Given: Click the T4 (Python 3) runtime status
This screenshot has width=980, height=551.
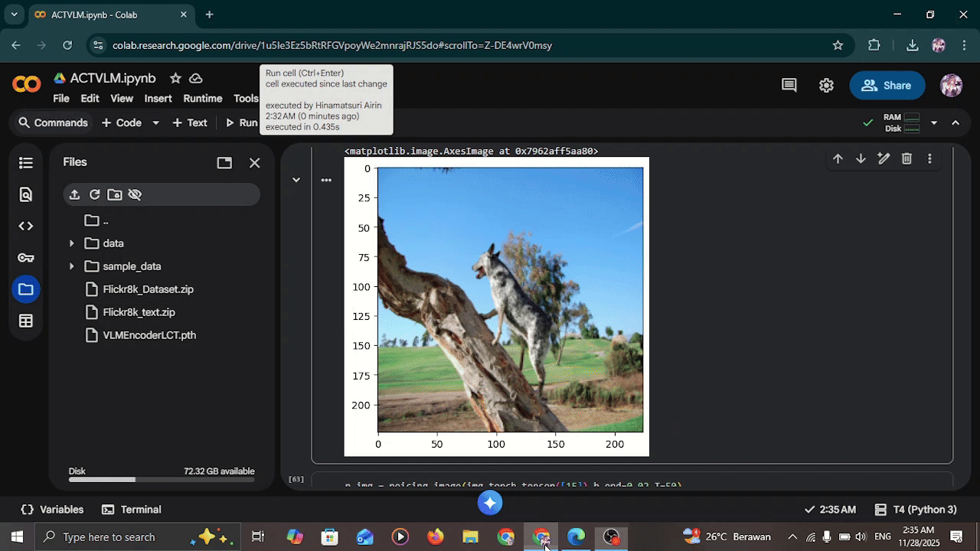Looking at the screenshot, I should [x=916, y=510].
